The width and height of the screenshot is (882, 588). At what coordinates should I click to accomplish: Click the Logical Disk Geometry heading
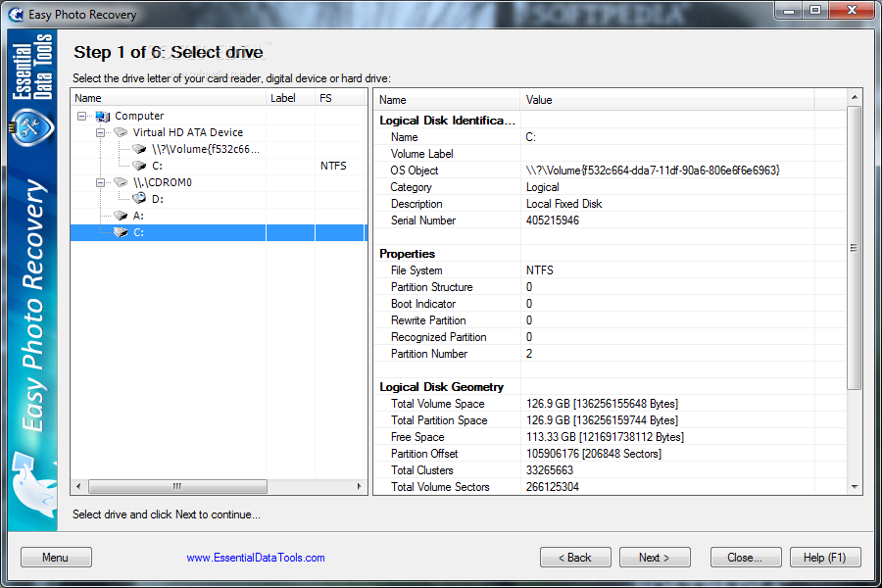tap(441, 387)
